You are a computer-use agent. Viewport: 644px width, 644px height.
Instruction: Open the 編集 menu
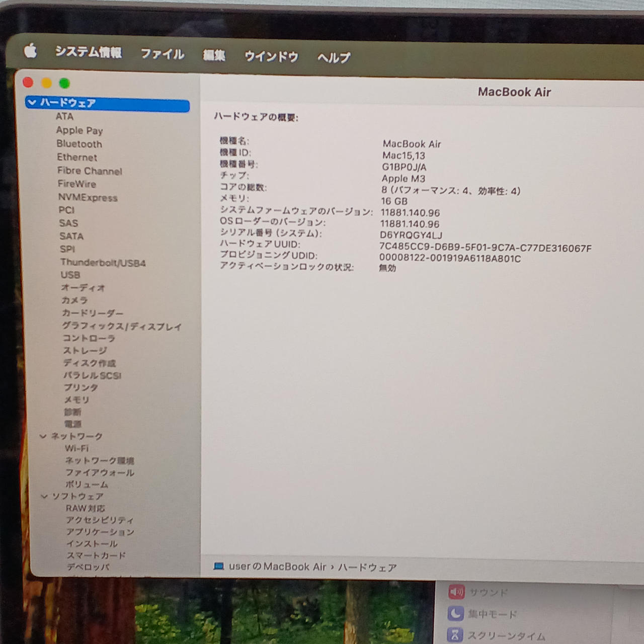pyautogui.click(x=214, y=55)
